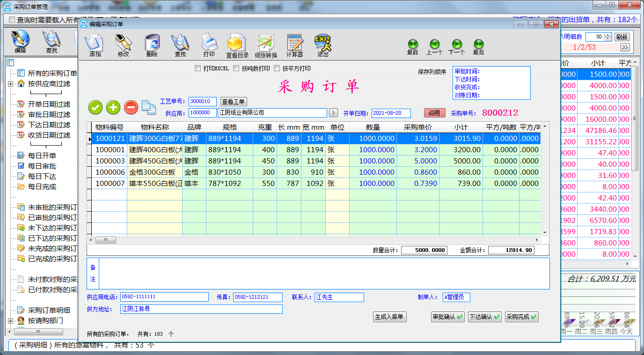Toggle 查询时需要载入所有记录 checkbox

coord(12,20)
